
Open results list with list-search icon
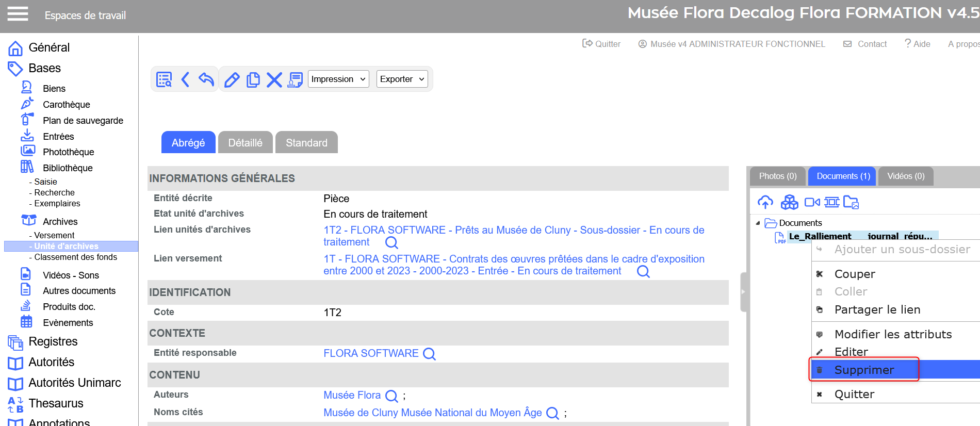pyautogui.click(x=164, y=79)
